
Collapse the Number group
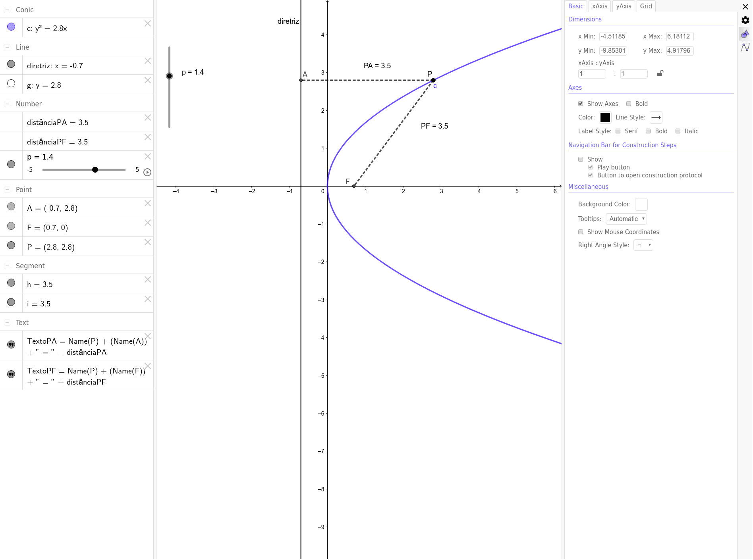[7, 104]
